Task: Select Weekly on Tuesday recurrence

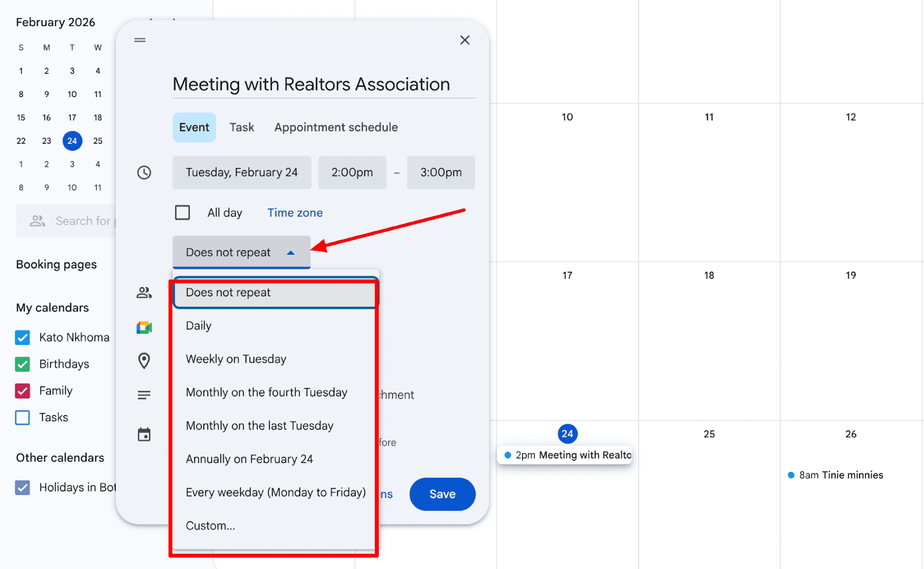Action: [236, 359]
